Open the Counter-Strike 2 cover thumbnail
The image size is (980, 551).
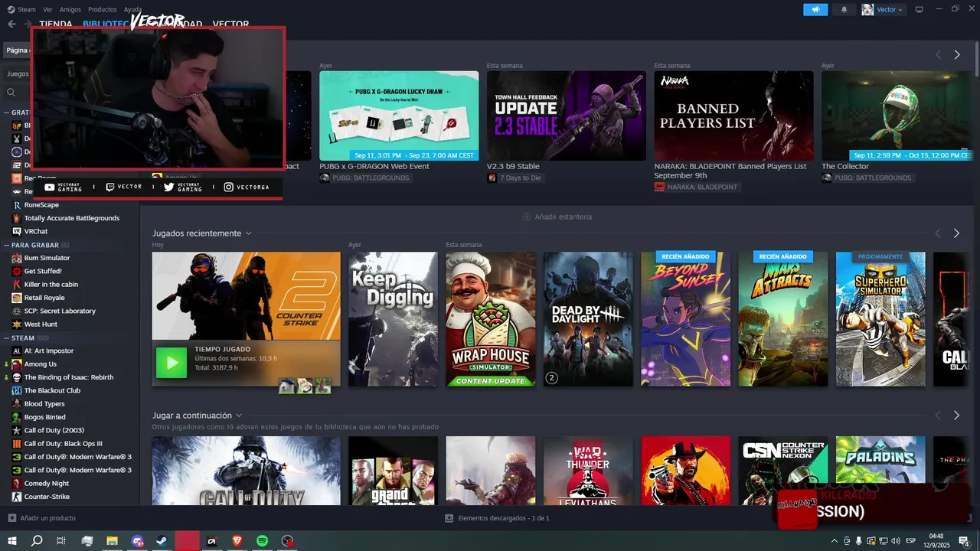pos(246,296)
